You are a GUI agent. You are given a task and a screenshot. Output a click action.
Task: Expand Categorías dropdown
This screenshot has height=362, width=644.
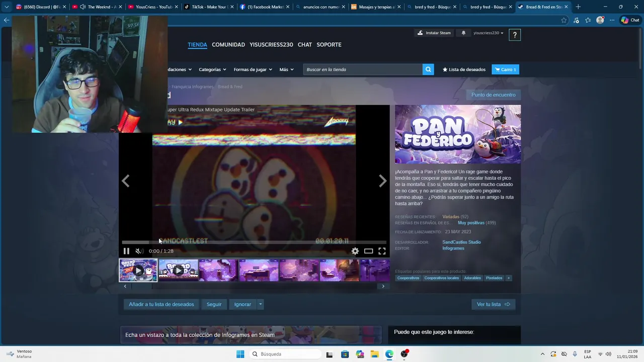click(212, 69)
